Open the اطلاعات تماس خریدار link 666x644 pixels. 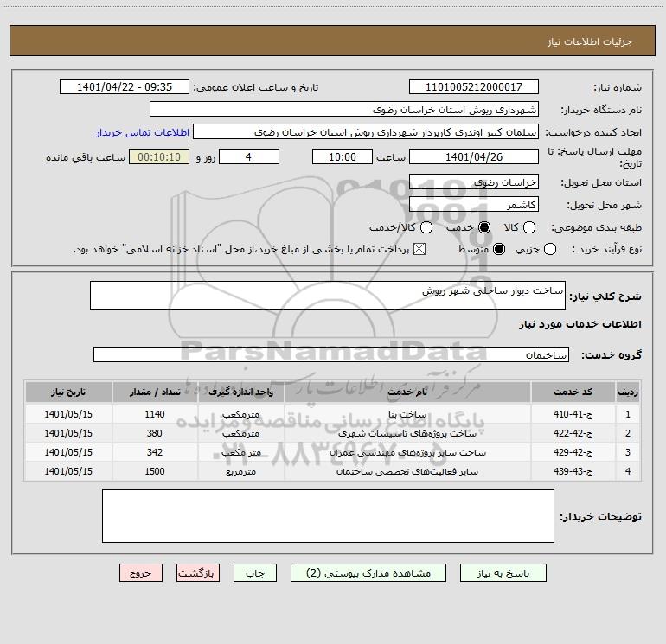pyautogui.click(x=143, y=132)
